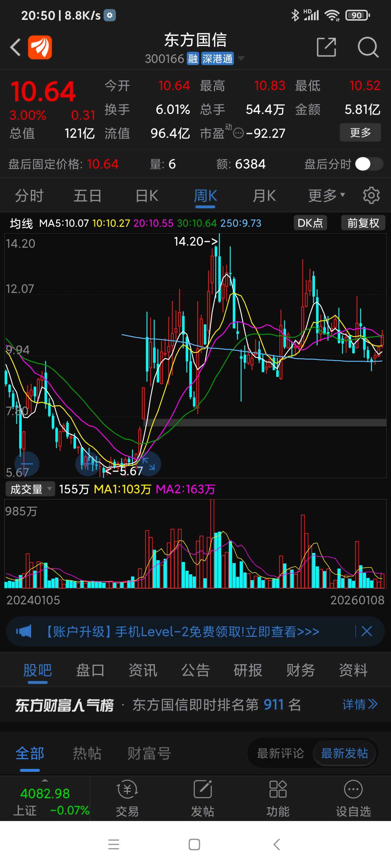Image resolution: width=391 pixels, height=868 pixels.
Task: Open 成交量 indicator dropdown
Action: coord(30,489)
